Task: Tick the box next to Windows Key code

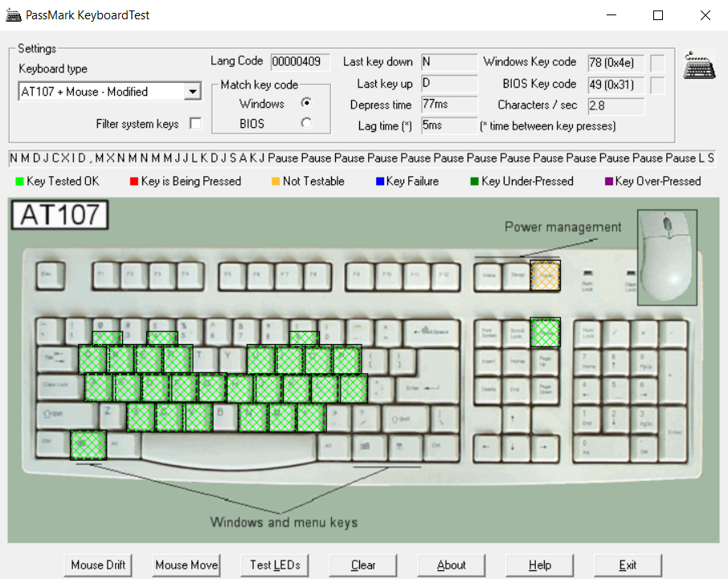Action: (657, 63)
